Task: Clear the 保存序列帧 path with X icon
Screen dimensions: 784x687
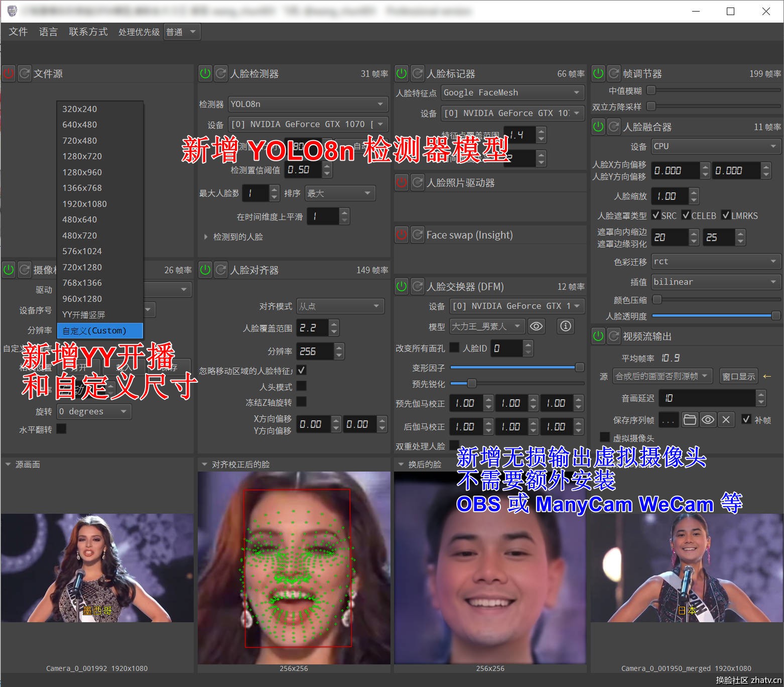Action: coord(726,420)
